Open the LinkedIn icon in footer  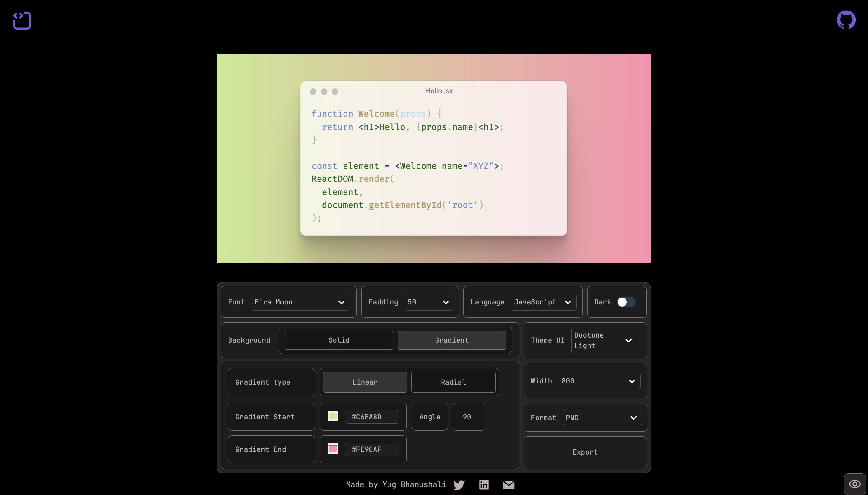[x=484, y=484]
